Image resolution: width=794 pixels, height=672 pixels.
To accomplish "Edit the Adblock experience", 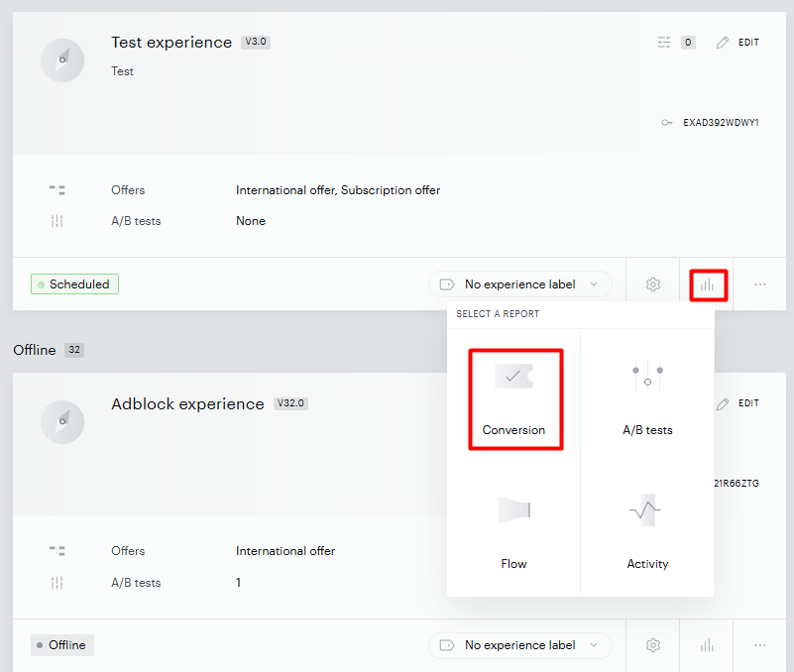I will [737, 403].
